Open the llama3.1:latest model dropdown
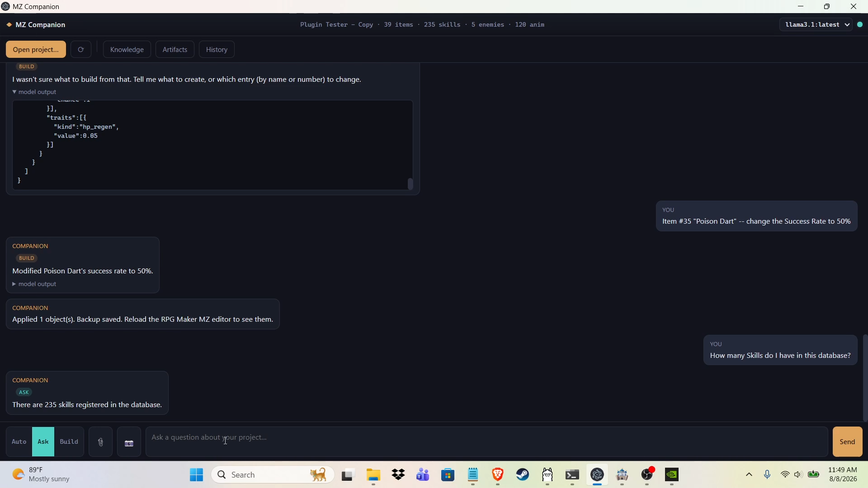 pos(816,25)
